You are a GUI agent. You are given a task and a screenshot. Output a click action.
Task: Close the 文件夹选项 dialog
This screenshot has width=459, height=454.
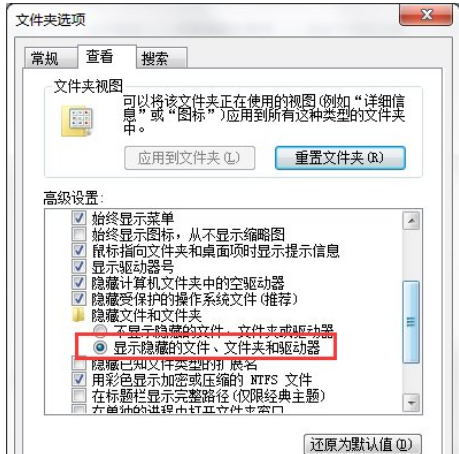pos(426,15)
